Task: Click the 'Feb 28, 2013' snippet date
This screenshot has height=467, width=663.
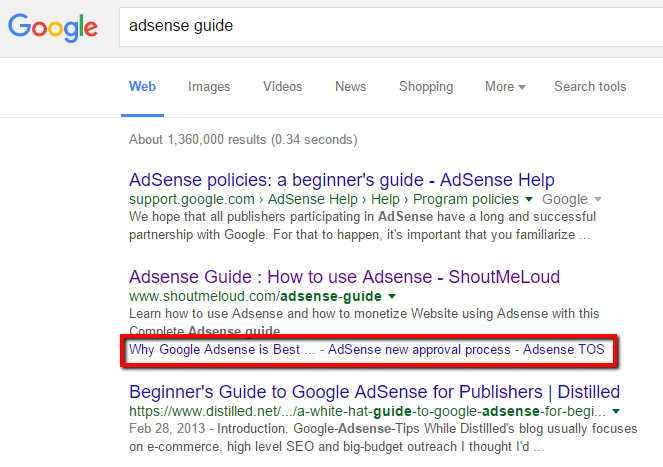Action: 167,429
